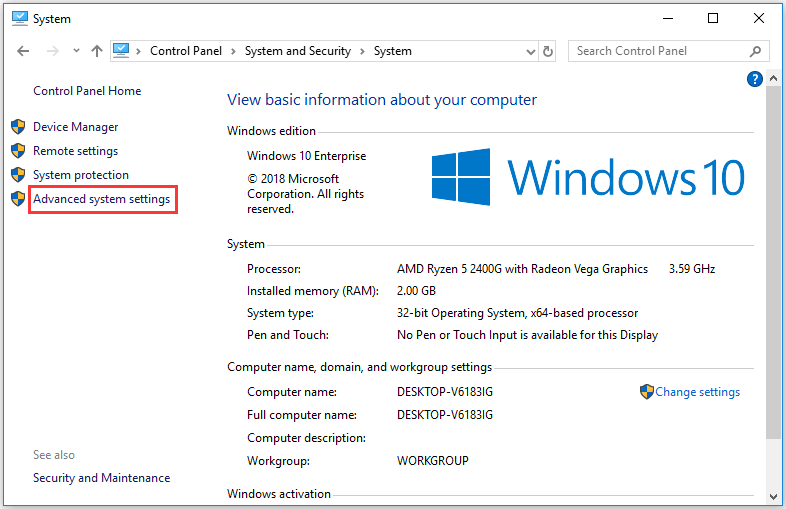Viewport: 786px width, 509px height.
Task: Click the computer icon in address bar
Action: pos(121,51)
